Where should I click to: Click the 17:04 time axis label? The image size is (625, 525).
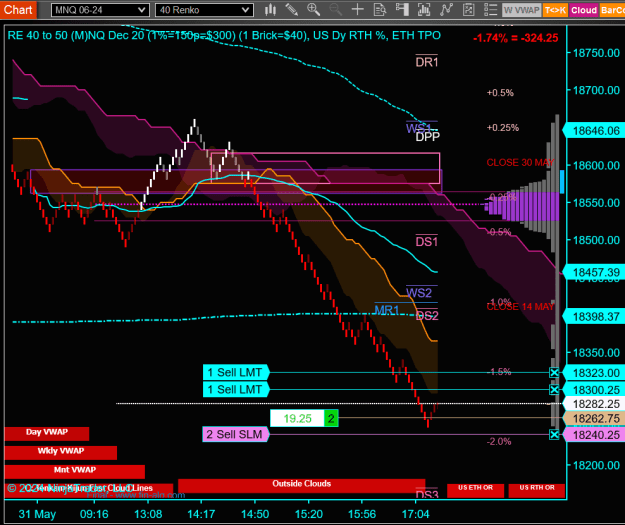coord(415,514)
